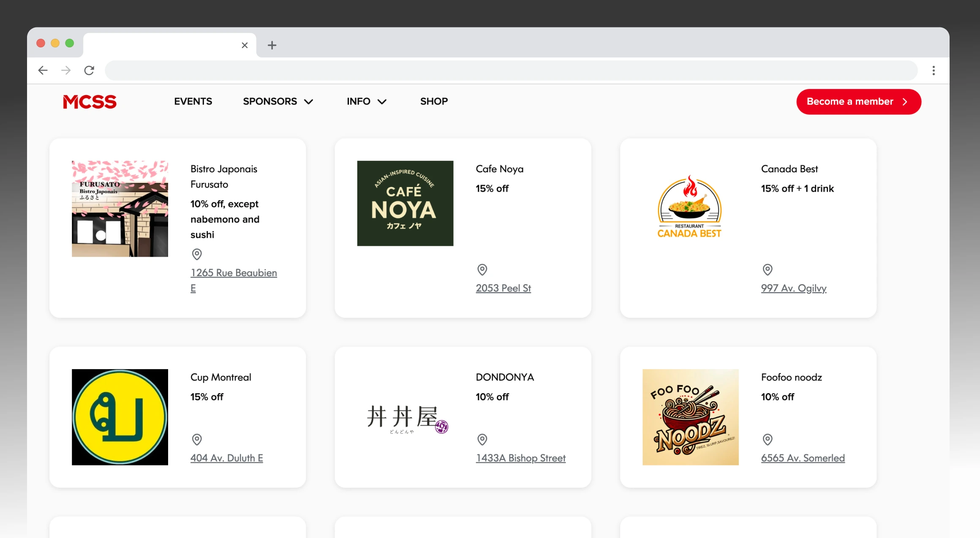The image size is (980, 538).
Task: Click the grayed-out forward navigation arrow
Action: pos(66,70)
